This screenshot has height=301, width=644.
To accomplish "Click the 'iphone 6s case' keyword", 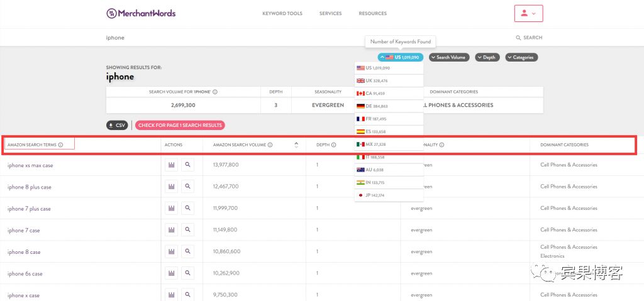I will pyautogui.click(x=25, y=274).
